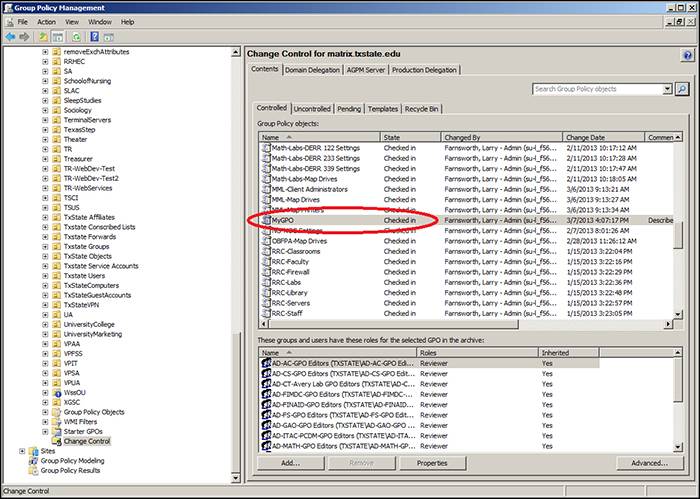Expand the Theater OU node

click(45, 139)
